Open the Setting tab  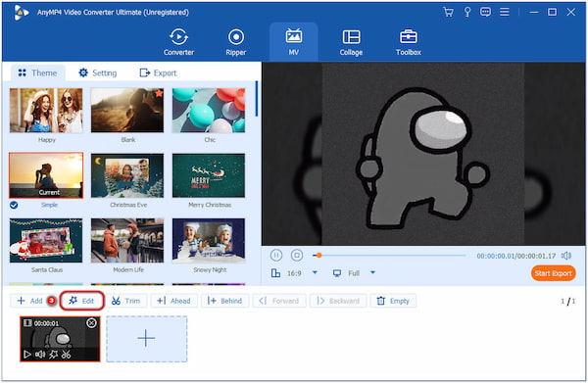tap(98, 72)
